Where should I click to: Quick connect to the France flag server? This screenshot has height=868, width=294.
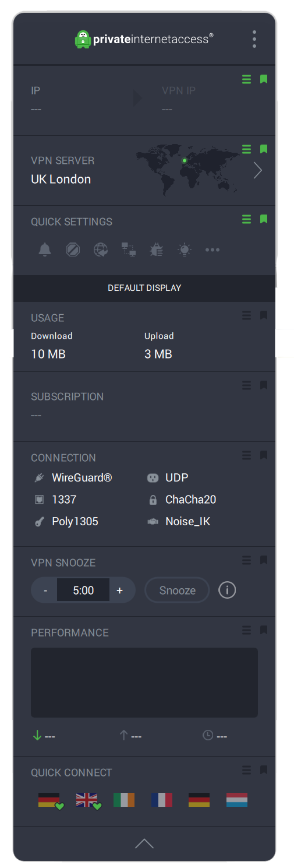click(161, 800)
